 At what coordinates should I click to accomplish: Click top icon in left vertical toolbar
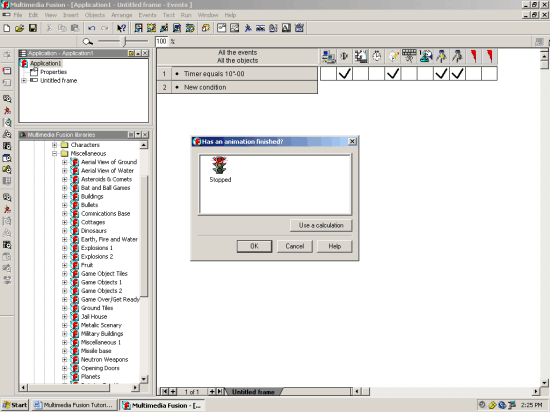click(7, 55)
